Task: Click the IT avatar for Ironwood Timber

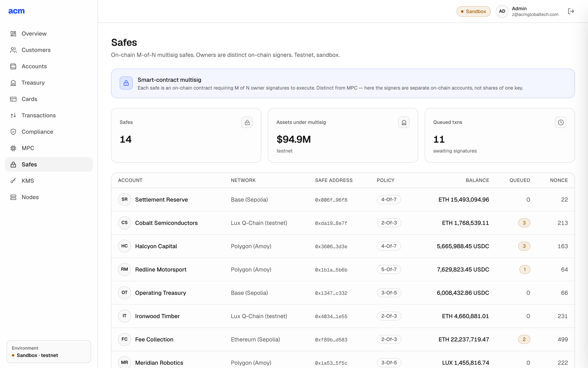Action: click(x=124, y=316)
